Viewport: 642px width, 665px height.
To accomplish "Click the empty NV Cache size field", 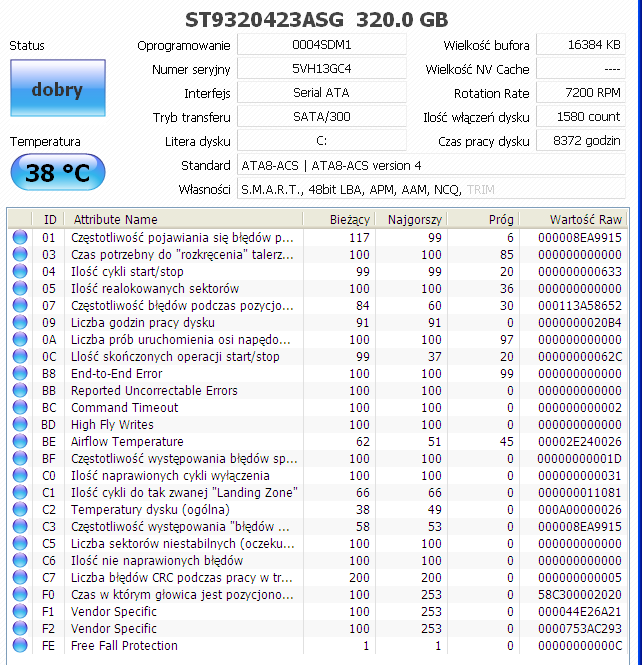I will tap(581, 69).
